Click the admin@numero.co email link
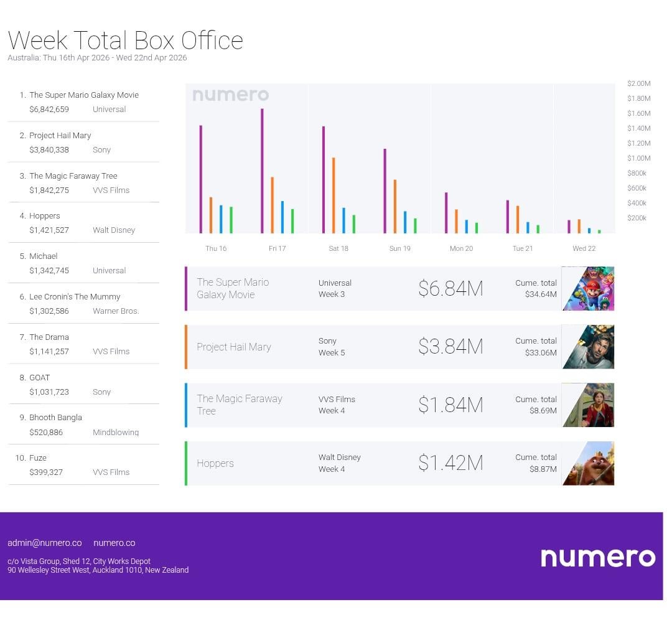Screen dimensions: 672x620 pos(44,543)
